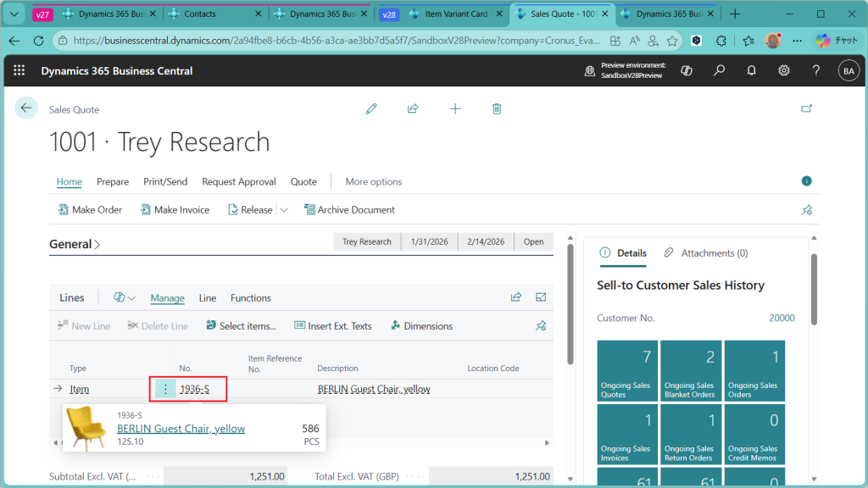Image resolution: width=868 pixels, height=488 pixels.
Task: Pop out page to new window
Action: tap(806, 108)
